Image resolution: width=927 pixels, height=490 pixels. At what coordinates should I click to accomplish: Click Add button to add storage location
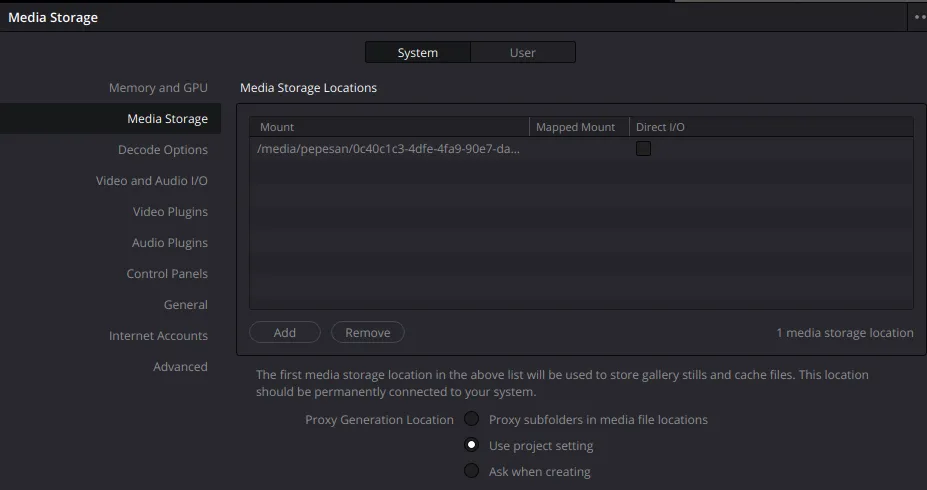pos(285,332)
